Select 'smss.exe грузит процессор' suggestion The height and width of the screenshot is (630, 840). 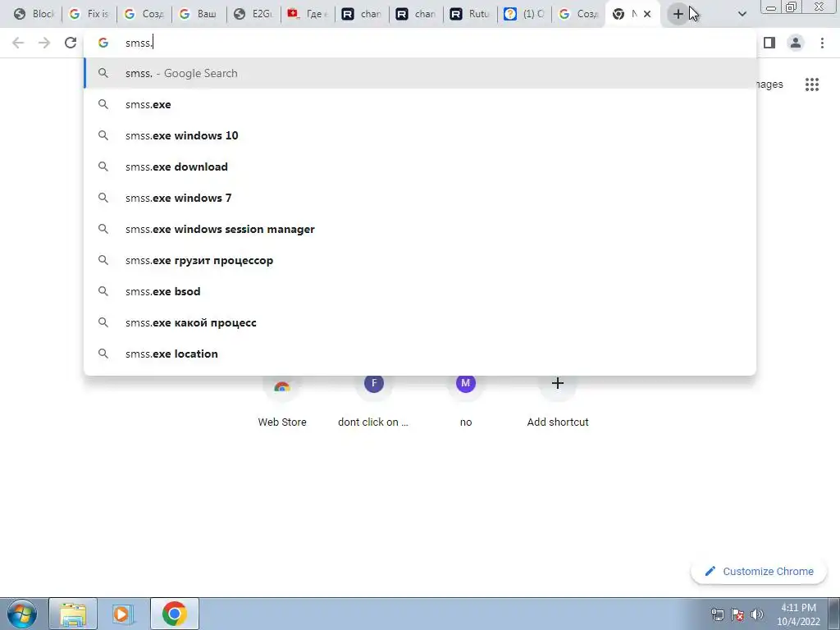click(x=420, y=260)
